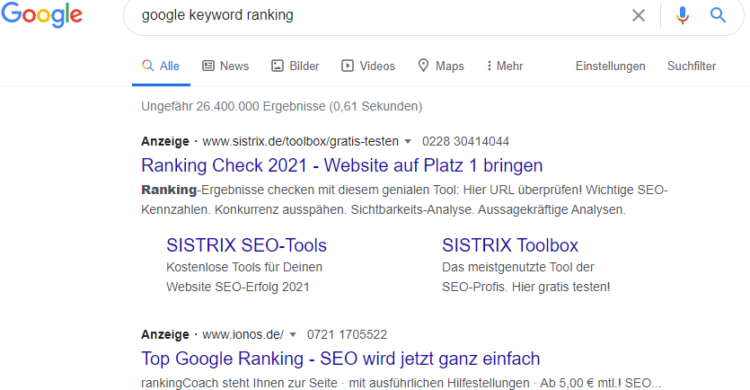This screenshot has width=750, height=390.
Task: Open the Videos tab
Action: point(368,66)
